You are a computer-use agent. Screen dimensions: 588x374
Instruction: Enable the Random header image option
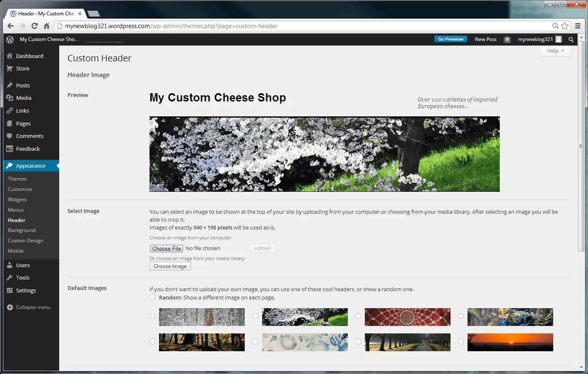152,297
